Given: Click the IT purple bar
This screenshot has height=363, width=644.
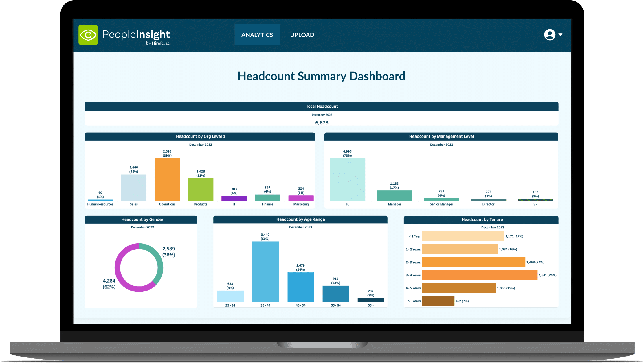Looking at the screenshot, I should tap(234, 198).
